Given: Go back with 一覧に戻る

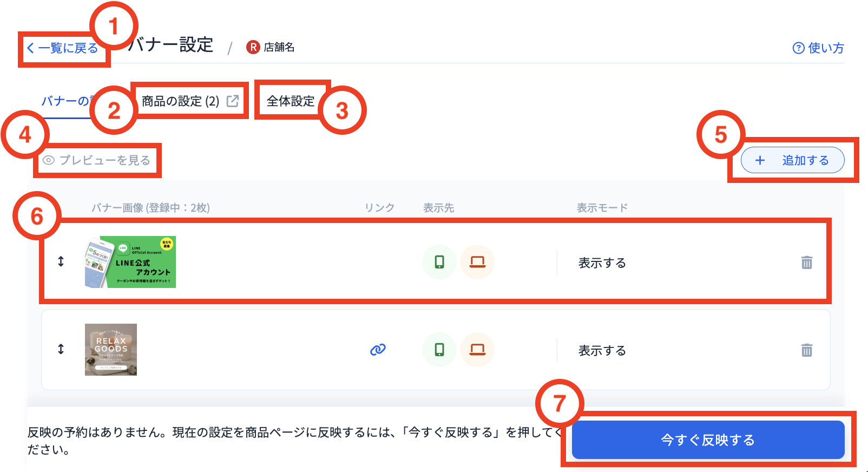Looking at the screenshot, I should [62, 48].
